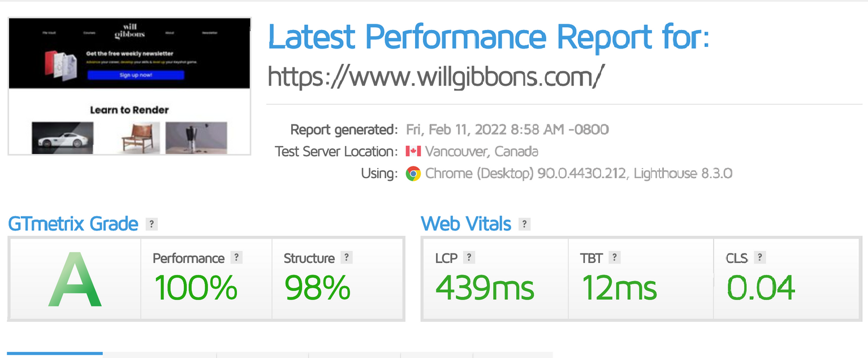Show help for the Structure score
868x358 pixels.
(347, 257)
